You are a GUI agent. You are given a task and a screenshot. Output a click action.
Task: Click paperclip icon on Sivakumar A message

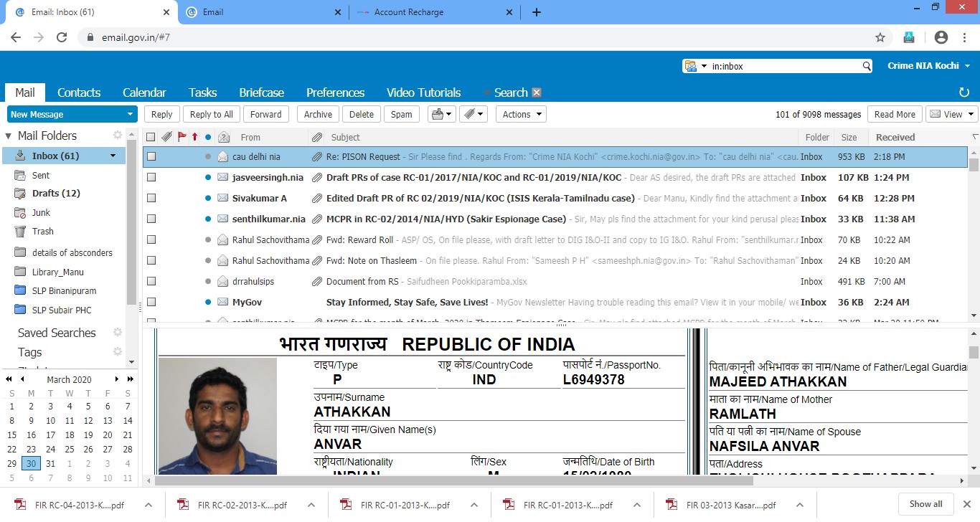click(316, 198)
